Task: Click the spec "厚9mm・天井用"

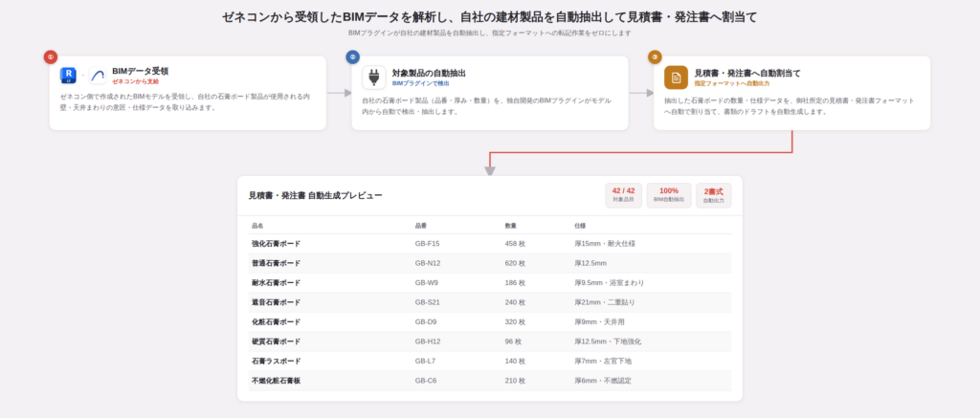Action: 599,322
